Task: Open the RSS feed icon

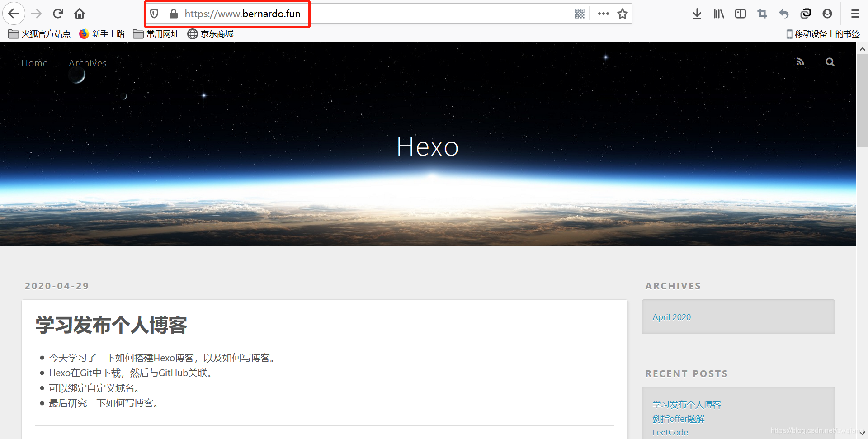Action: [x=800, y=62]
